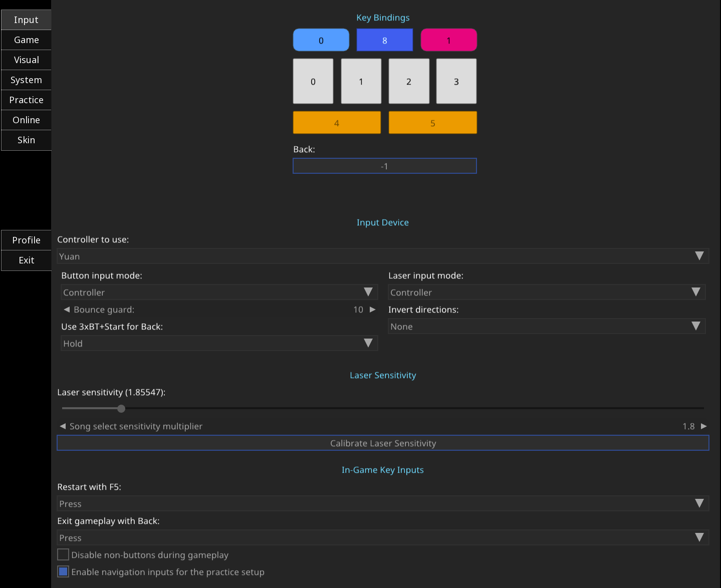Decrease Bounce guard with left arrow

tap(67, 310)
